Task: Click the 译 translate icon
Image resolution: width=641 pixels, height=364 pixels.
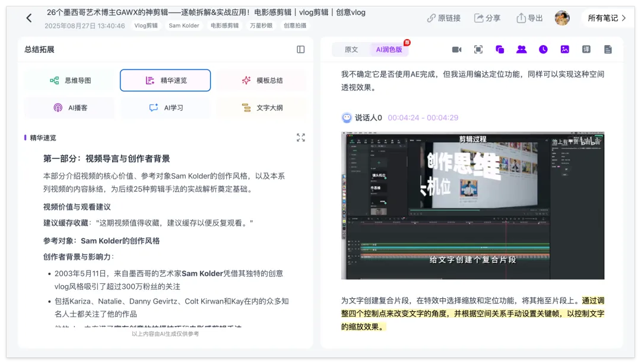Action: coord(586,49)
